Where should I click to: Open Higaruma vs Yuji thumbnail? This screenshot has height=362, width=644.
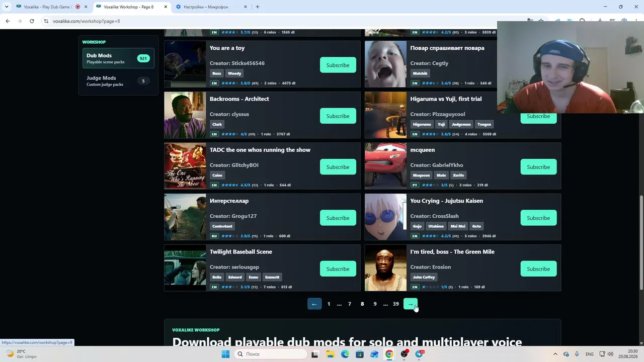click(385, 115)
